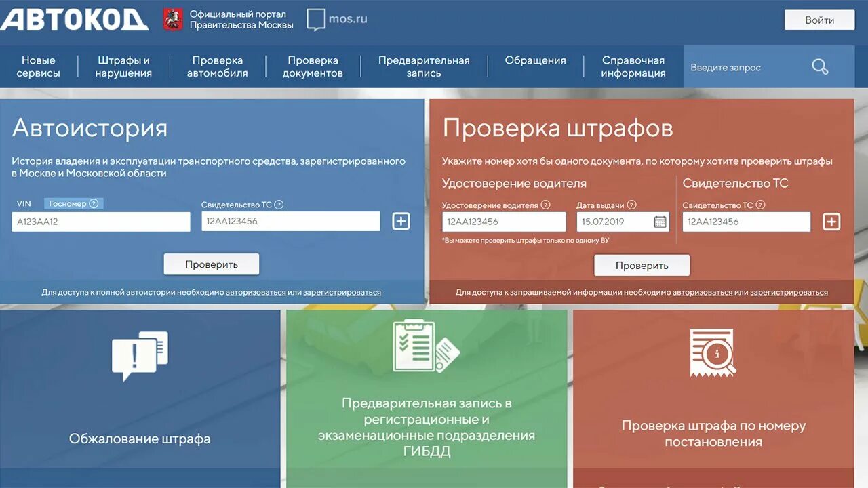Click the search magnifier icon
This screenshot has width=868, height=488.
[x=820, y=66]
